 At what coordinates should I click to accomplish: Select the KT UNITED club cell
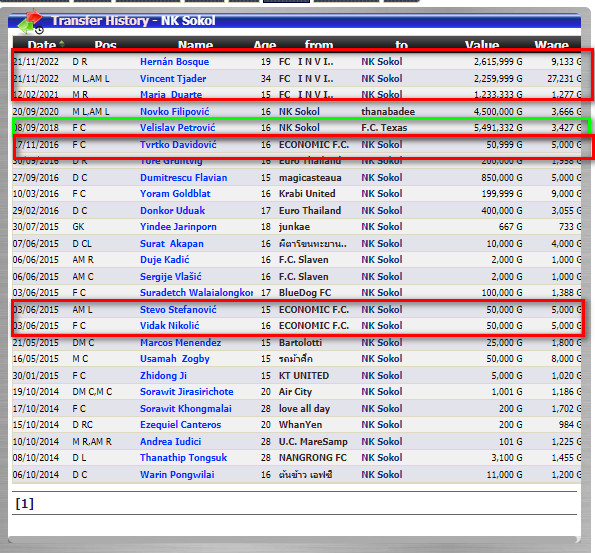click(304, 376)
